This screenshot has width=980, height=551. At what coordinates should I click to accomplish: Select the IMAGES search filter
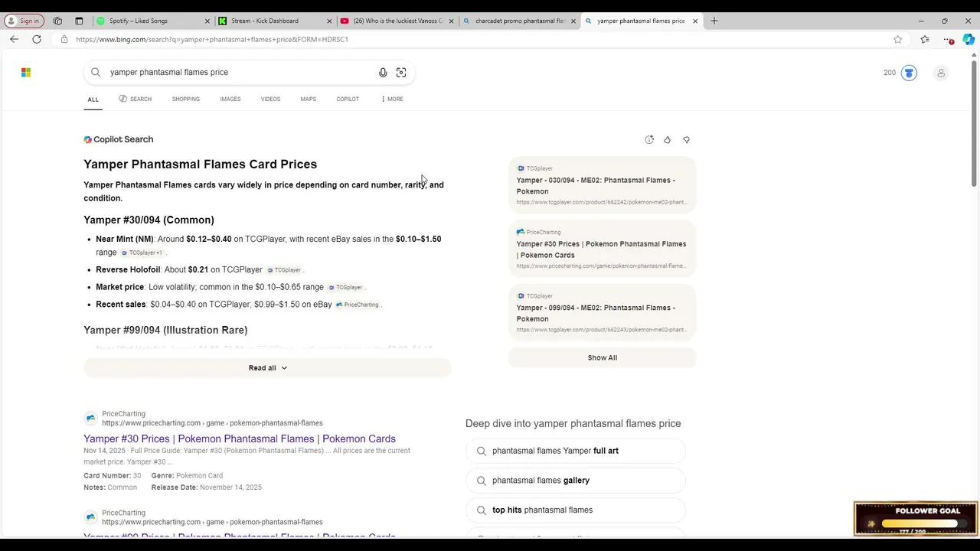[x=230, y=99]
